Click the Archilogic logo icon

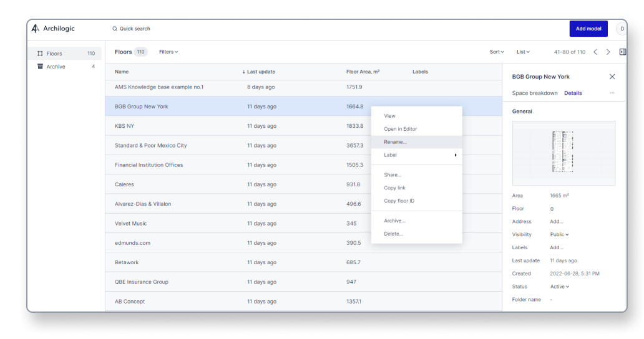pos(36,28)
